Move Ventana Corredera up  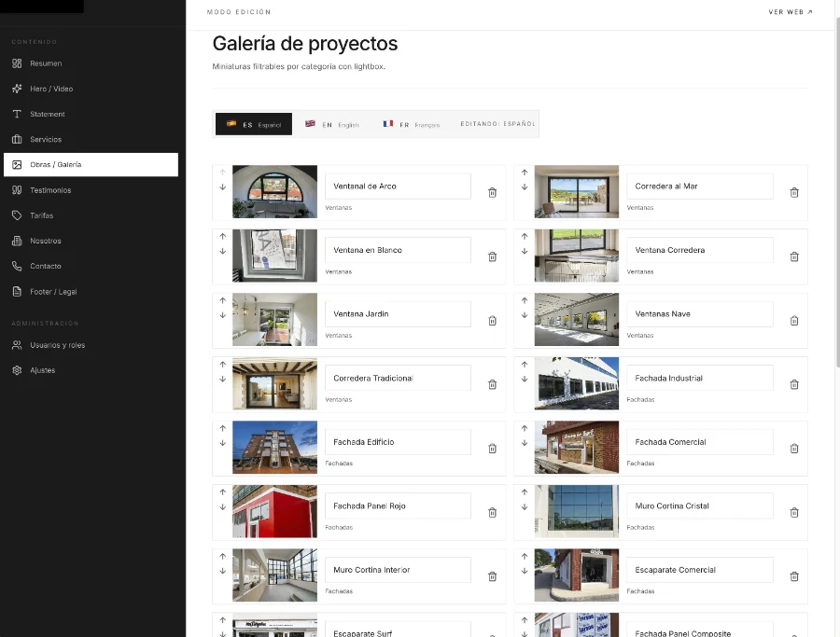coord(525,236)
